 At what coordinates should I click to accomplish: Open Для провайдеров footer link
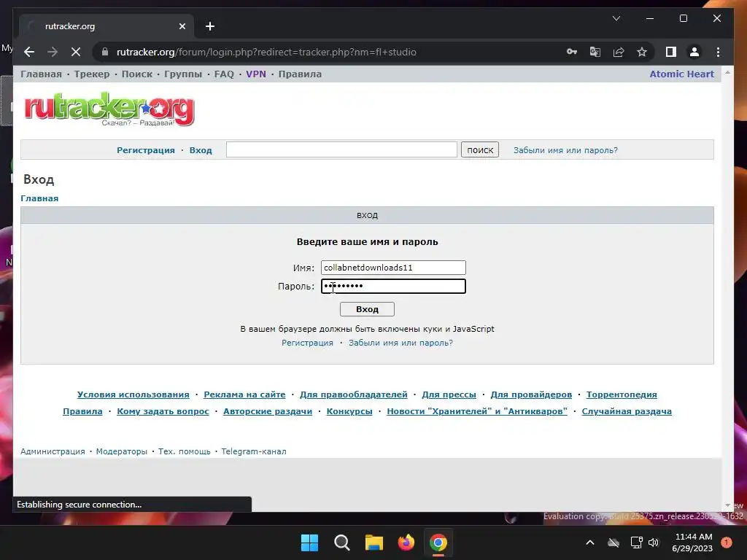pos(531,394)
